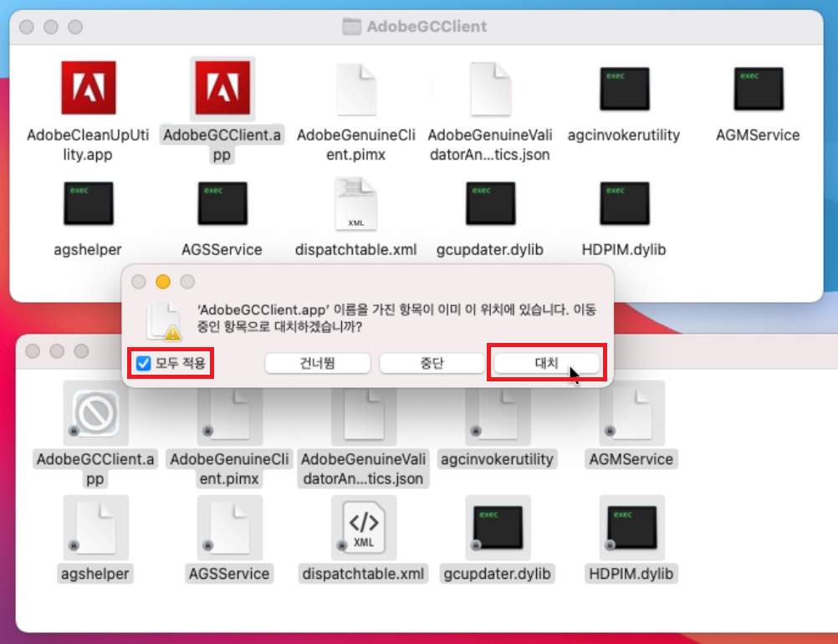The image size is (838, 644).
Task: Click agcinvokerutility label in bottom window
Action: coord(498,460)
